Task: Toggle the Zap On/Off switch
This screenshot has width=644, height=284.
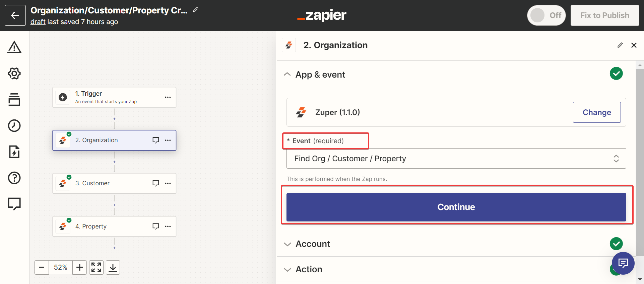Action: 546,15
